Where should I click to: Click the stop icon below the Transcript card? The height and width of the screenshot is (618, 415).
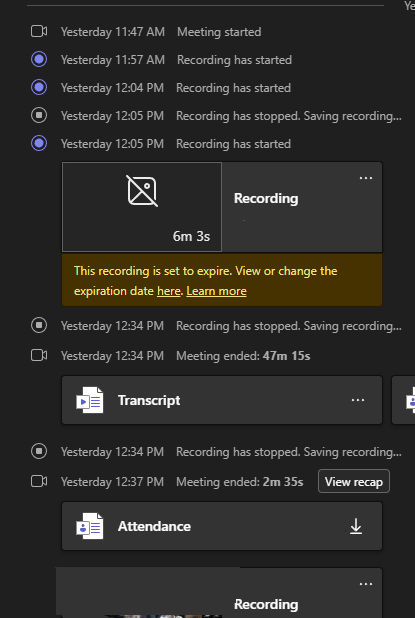[39, 451]
